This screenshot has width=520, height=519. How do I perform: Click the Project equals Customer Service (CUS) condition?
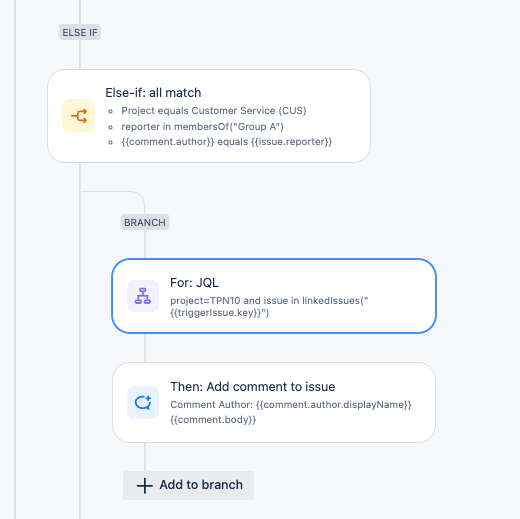(x=214, y=111)
